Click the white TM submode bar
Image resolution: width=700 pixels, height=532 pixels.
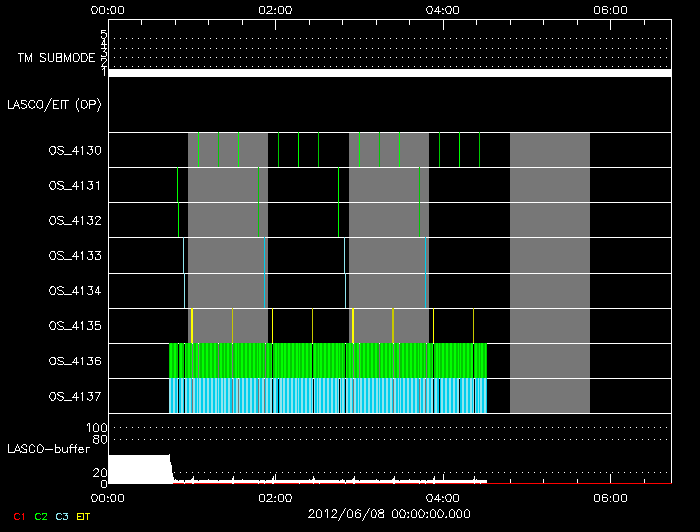389,73
